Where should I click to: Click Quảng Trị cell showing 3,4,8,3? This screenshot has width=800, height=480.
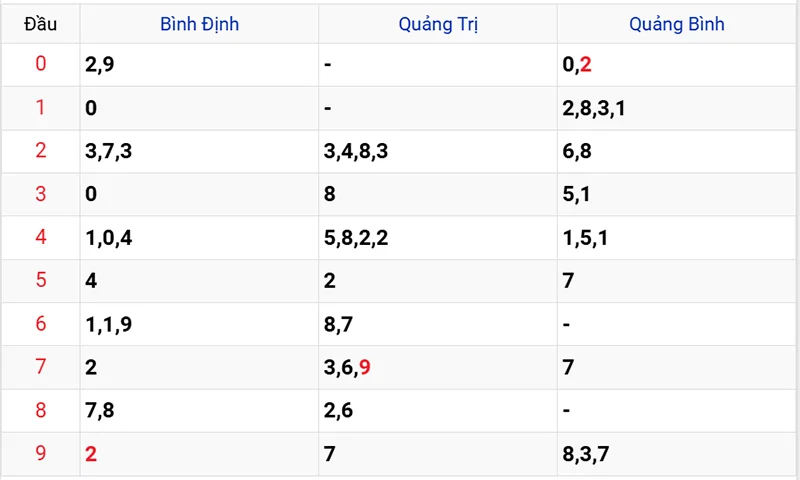click(355, 151)
